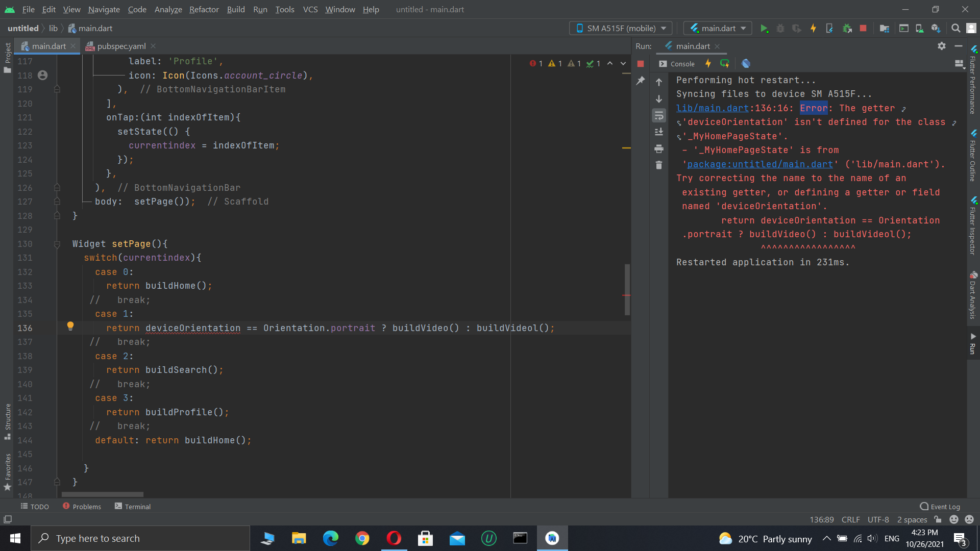Switch to pubspec.yaml editor tab
This screenshot has height=551, width=980.
pos(121,46)
